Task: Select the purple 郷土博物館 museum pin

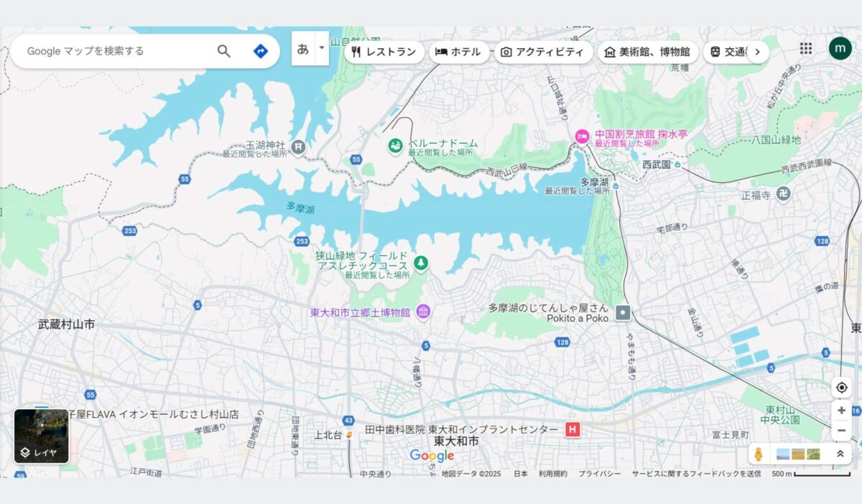Action: click(x=423, y=312)
